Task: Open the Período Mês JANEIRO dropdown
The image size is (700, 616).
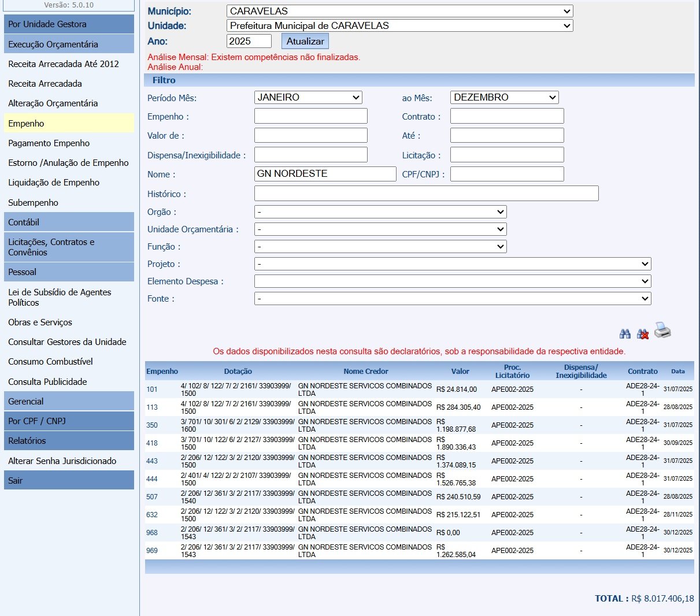Action: pyautogui.click(x=308, y=98)
